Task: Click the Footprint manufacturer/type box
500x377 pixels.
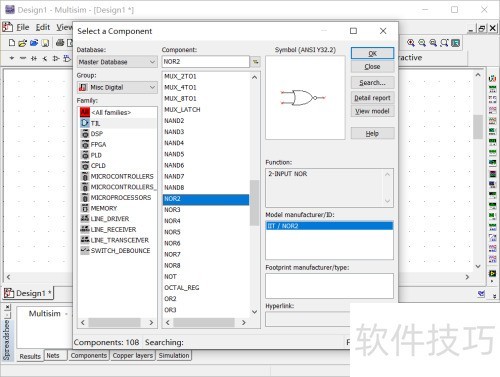Action: (329, 286)
